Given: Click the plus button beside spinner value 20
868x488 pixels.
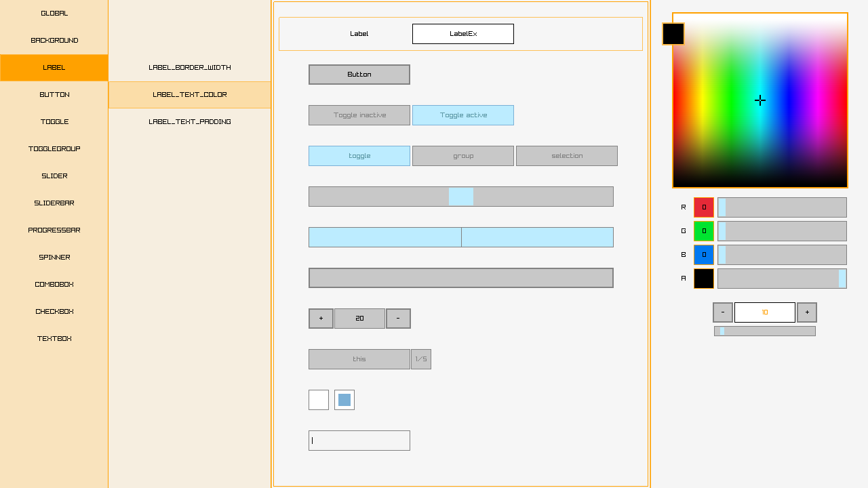Looking at the screenshot, I should (x=321, y=319).
